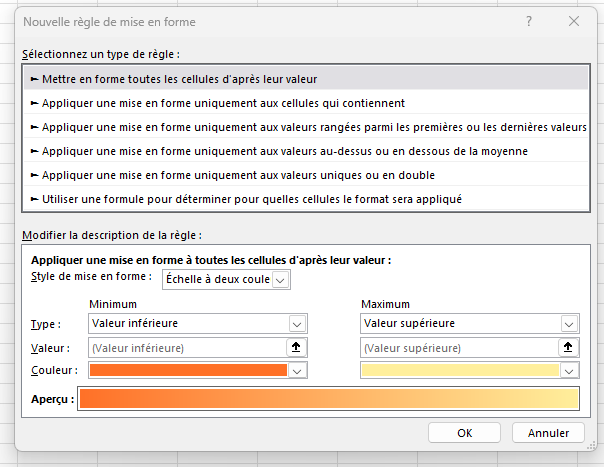Open the minimum orange Couleur dropdown arrow
This screenshot has width=604, height=467.
(x=297, y=370)
